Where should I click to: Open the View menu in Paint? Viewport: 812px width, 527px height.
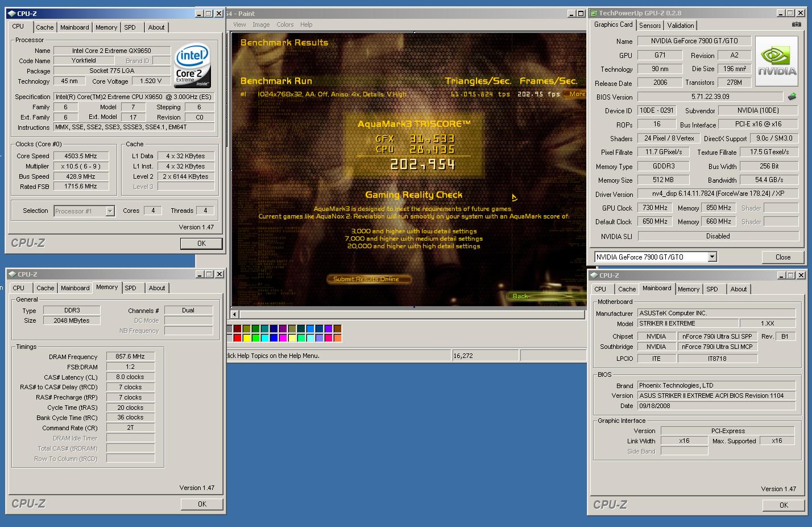240,24
